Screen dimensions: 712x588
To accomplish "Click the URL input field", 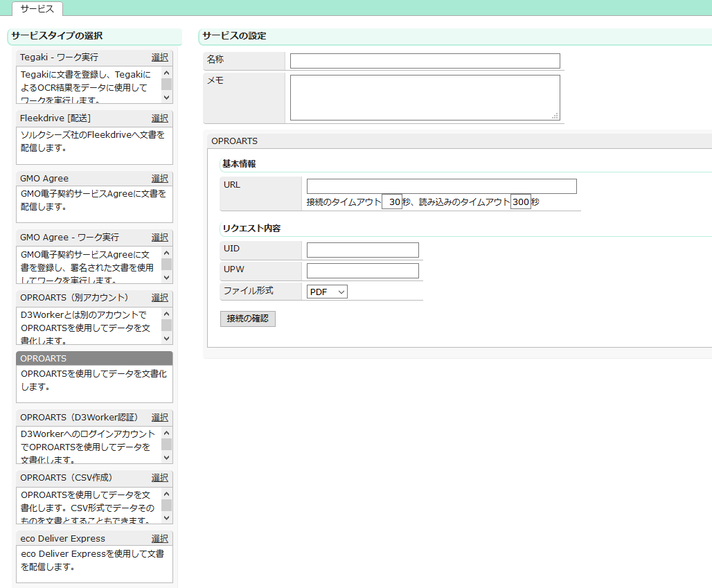I will (x=441, y=186).
